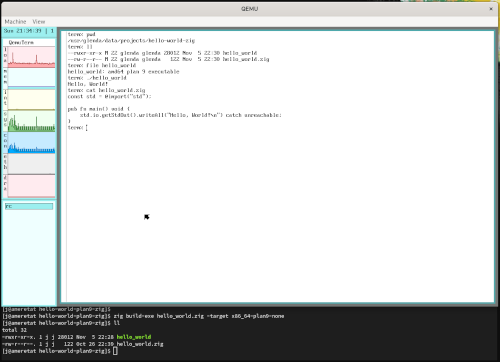Click the clock showing Sun 21:34:39
The width and height of the screenshot is (500, 362).
pos(23,31)
